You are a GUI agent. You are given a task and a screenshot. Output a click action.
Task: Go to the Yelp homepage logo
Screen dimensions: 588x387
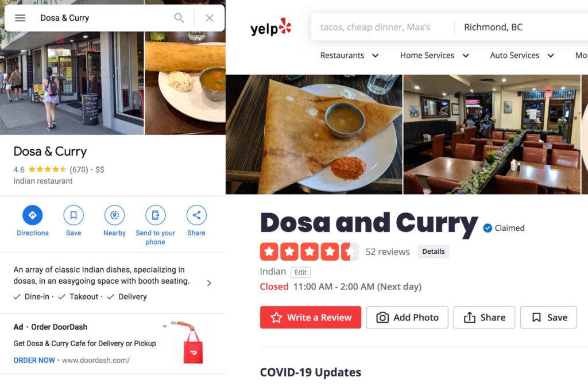[271, 28]
